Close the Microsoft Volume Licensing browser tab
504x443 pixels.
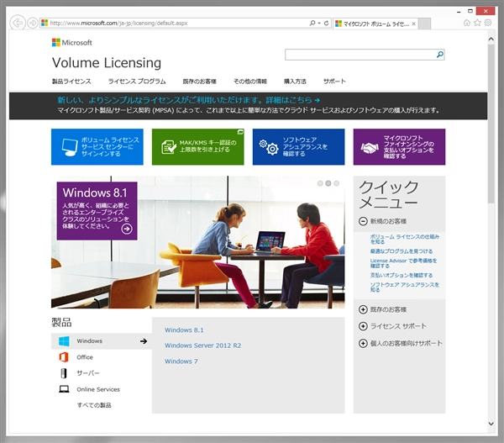click(413, 24)
